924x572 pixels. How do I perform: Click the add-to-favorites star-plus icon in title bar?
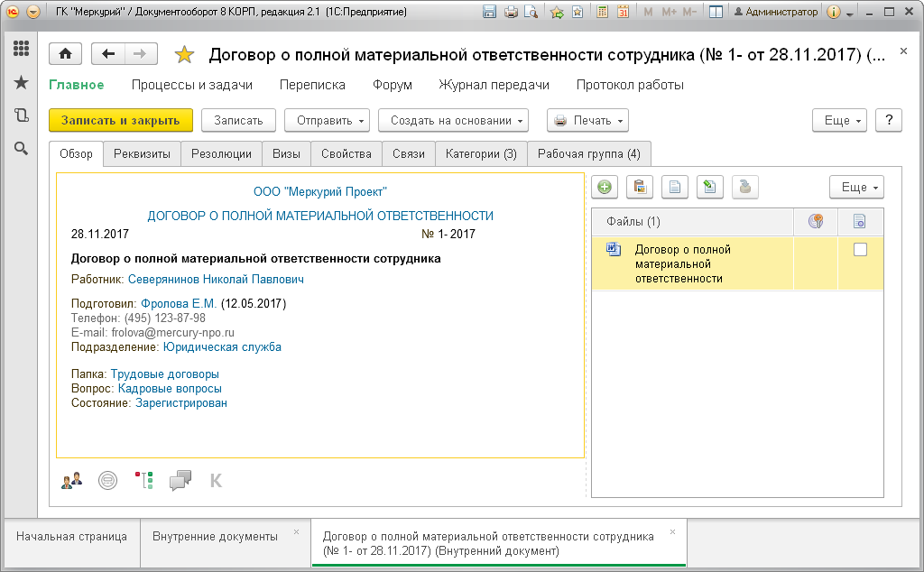(x=557, y=12)
